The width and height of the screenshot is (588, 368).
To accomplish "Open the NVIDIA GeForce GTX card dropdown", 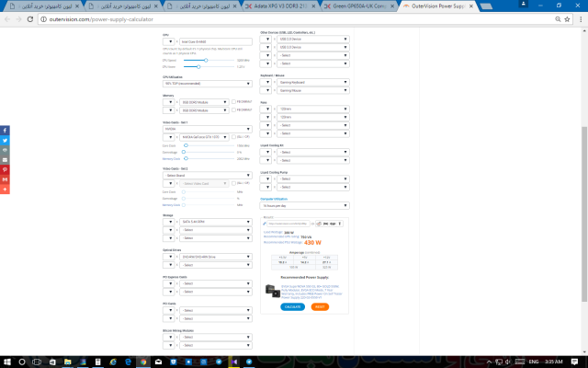I will (x=204, y=137).
